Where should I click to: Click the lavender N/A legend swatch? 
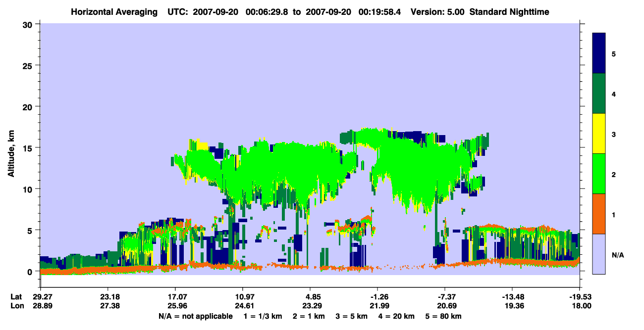click(599, 254)
